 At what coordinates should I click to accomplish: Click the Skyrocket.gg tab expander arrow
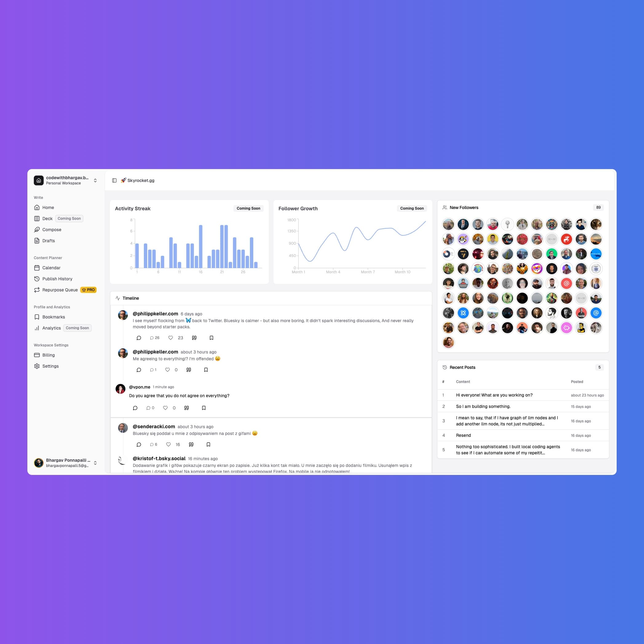click(x=115, y=180)
